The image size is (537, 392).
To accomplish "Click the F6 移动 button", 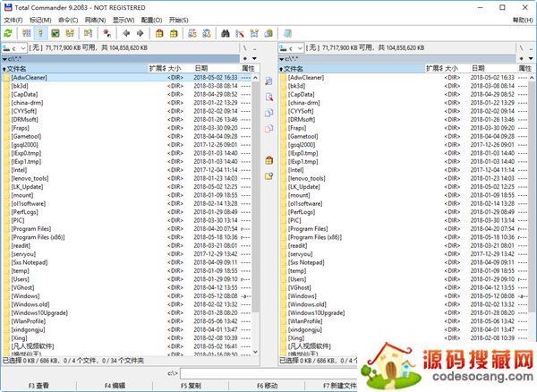I will point(267,386).
